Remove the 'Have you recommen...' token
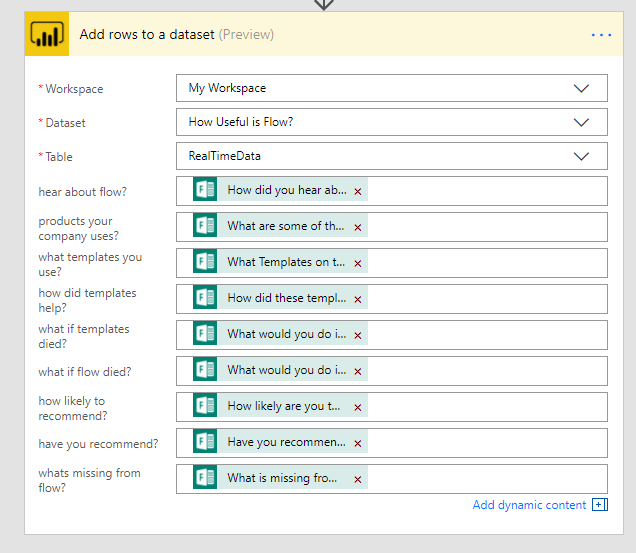Viewport: 636px width, 553px height. [358, 443]
